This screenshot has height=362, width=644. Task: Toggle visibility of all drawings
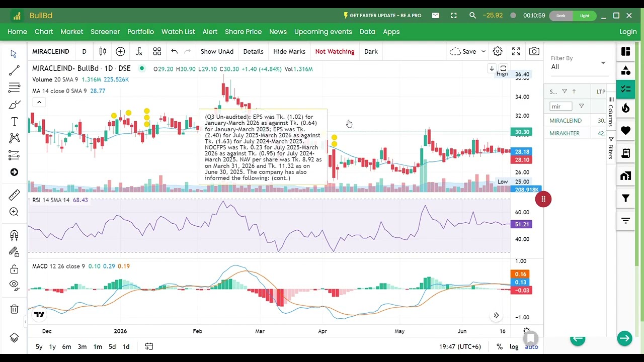coord(14,285)
